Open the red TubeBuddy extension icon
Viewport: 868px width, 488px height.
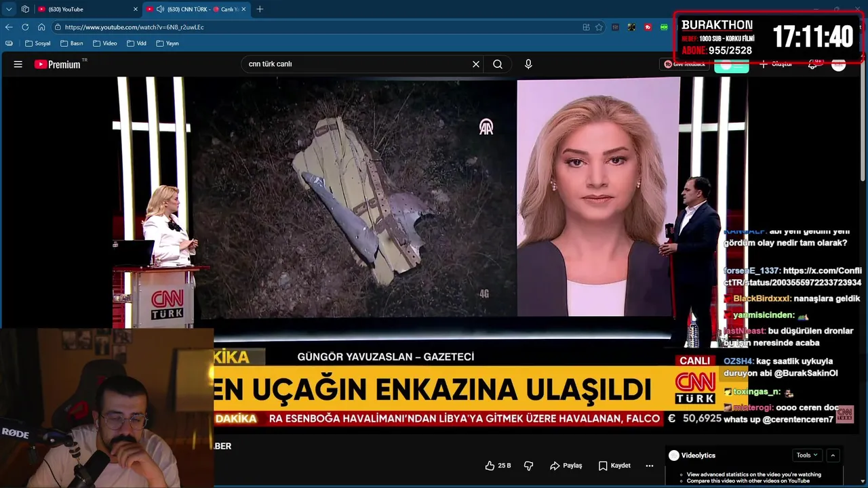tap(648, 27)
